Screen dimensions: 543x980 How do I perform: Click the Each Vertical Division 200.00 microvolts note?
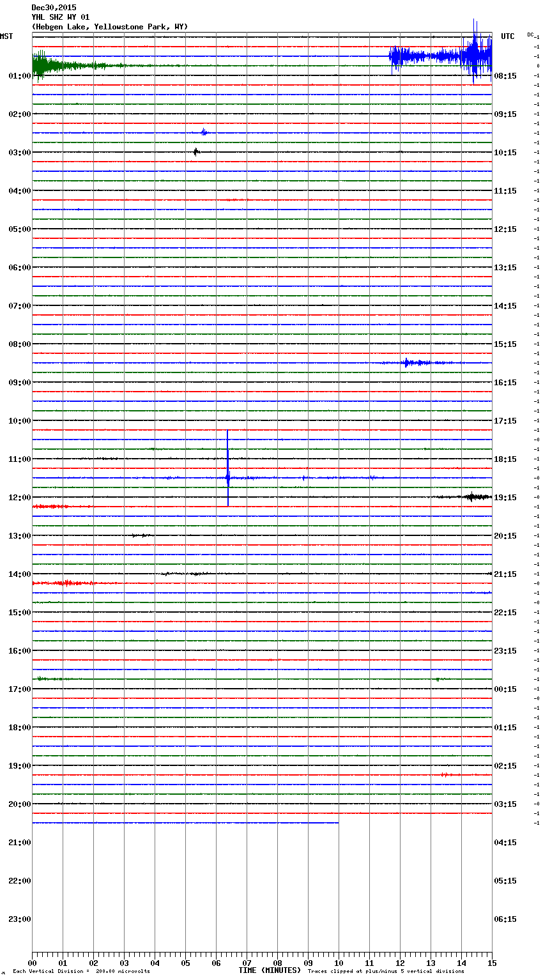point(81,972)
